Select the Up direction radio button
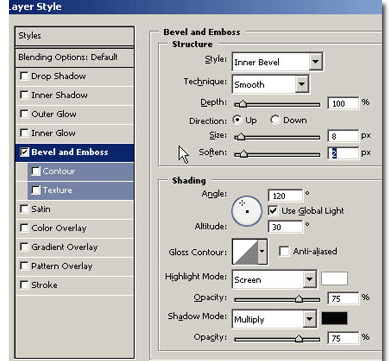Viewport: 390px width, 361px height. pos(237,120)
